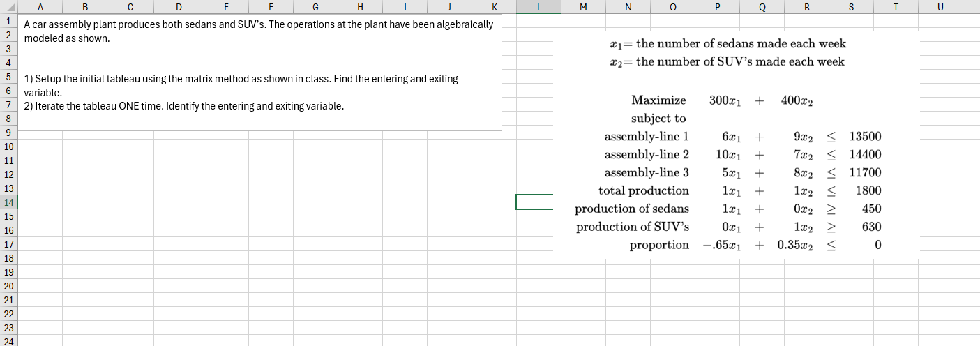Select row 23 header
Screen dimensions: 980x346
[8, 328]
